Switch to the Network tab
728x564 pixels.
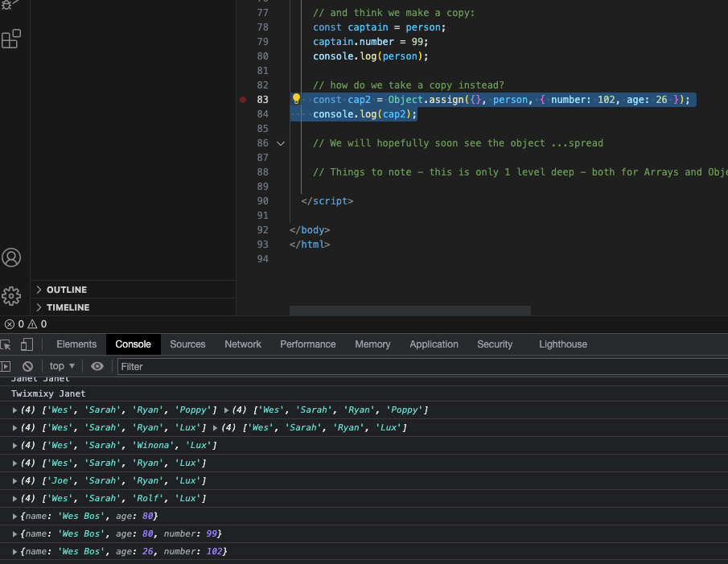[x=243, y=344]
